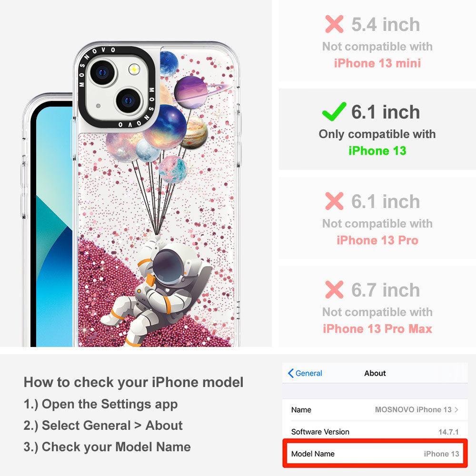Select the Software Version row
Screen dimensions: 476x476
[375, 431]
